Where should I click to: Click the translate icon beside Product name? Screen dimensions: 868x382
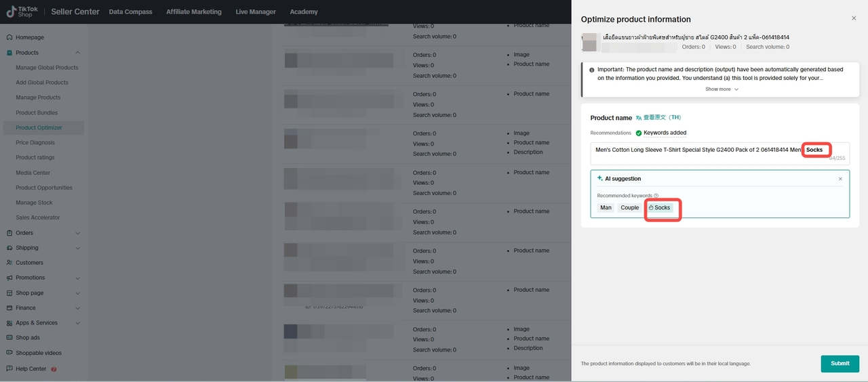point(639,118)
